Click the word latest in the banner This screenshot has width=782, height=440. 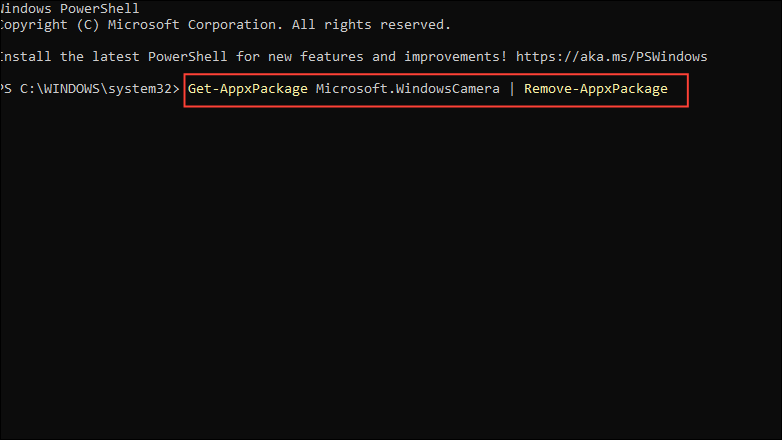point(116,56)
